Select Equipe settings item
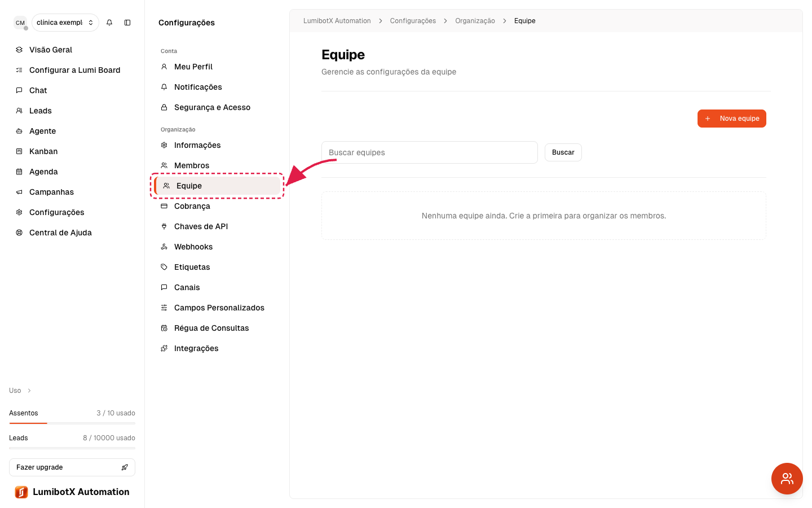The height and width of the screenshot is (508, 812). (217, 186)
